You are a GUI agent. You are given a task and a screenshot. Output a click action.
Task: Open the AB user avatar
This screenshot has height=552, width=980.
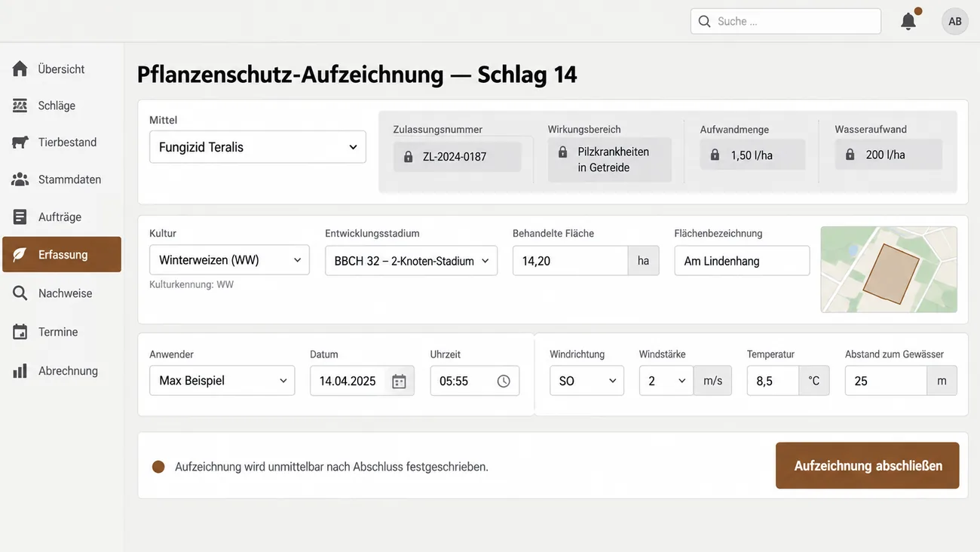(x=955, y=21)
